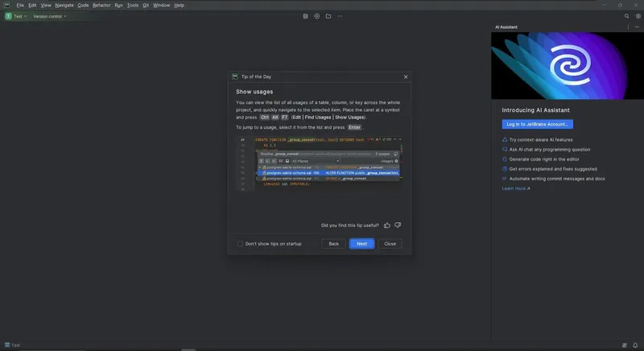
Task: Hide the AI Assistant panel
Action: 637,27
